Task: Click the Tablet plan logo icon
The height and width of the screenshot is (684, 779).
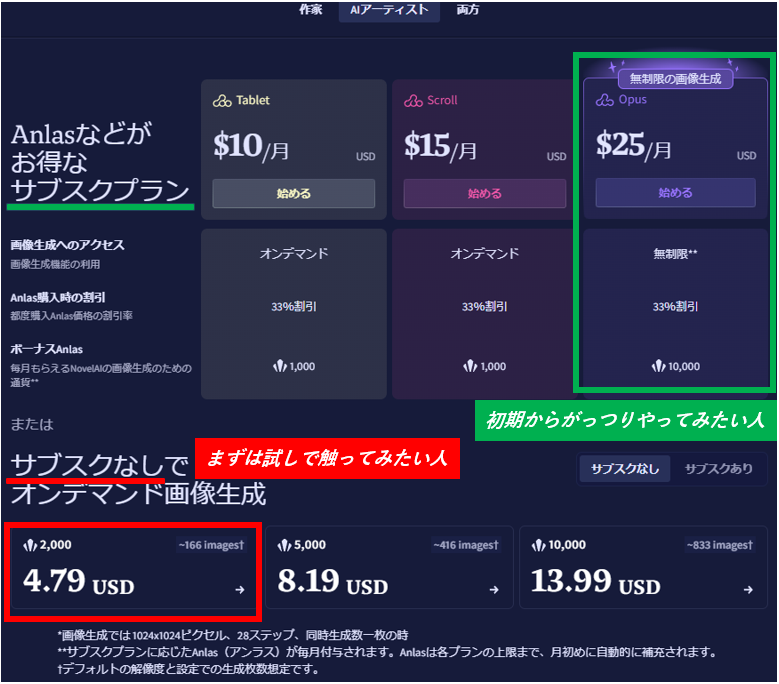Action: pos(222,101)
